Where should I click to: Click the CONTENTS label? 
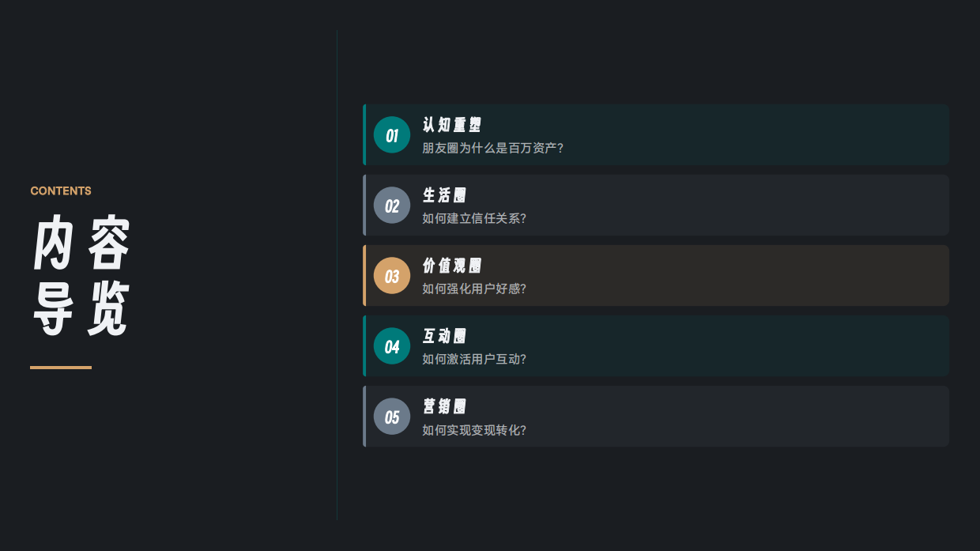tap(61, 191)
